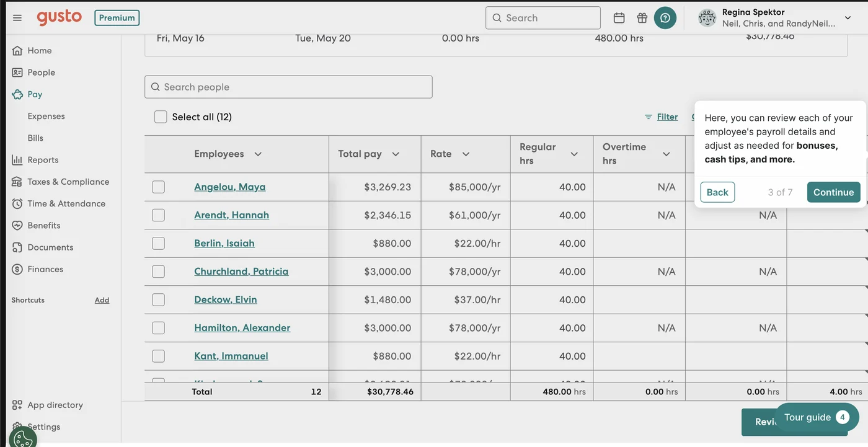Click the Pay piggy bank icon
This screenshot has width=868, height=447.
point(17,94)
